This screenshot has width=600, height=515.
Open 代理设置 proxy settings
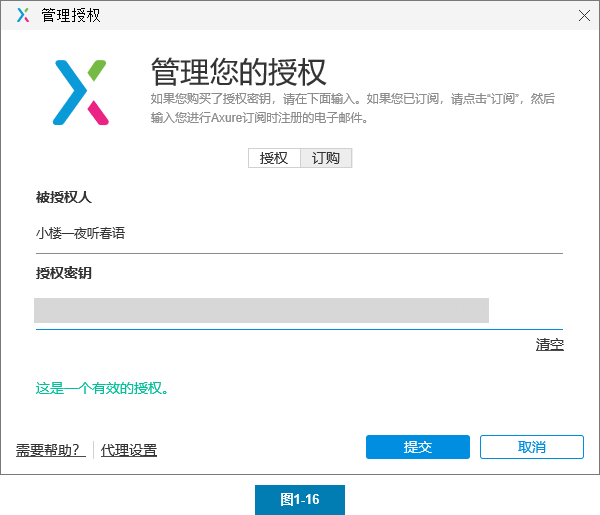click(129, 450)
